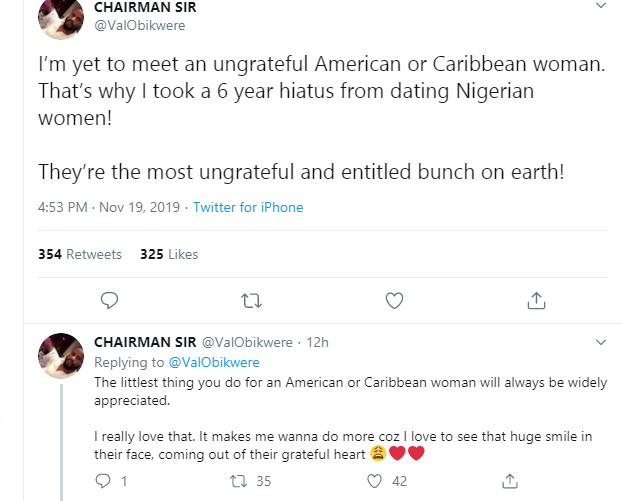Retweet the main tweet
This screenshot has height=501, width=622.
252,299
